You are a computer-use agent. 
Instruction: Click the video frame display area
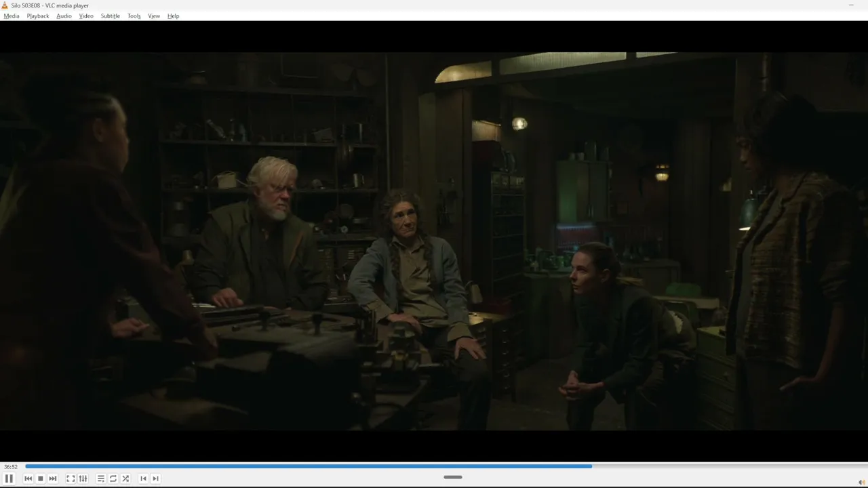[434, 241]
